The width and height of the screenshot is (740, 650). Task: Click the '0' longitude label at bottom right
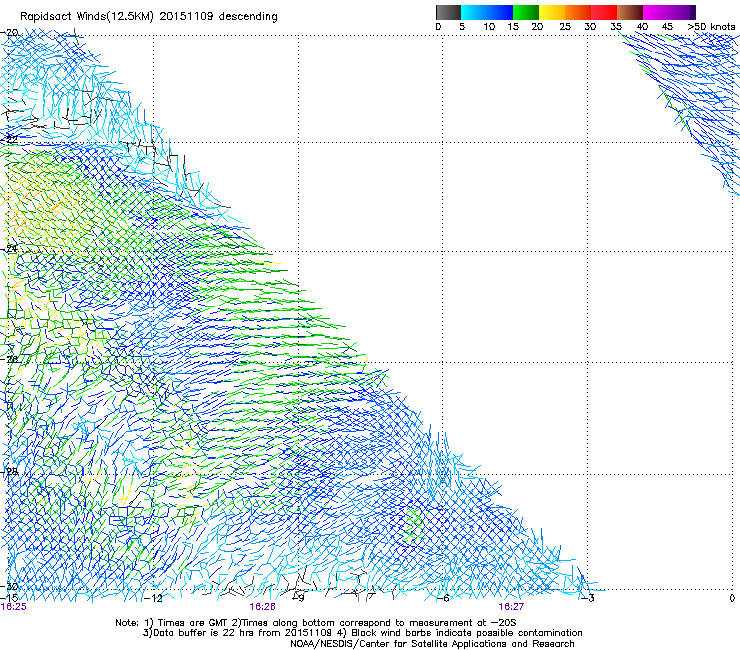[732, 598]
